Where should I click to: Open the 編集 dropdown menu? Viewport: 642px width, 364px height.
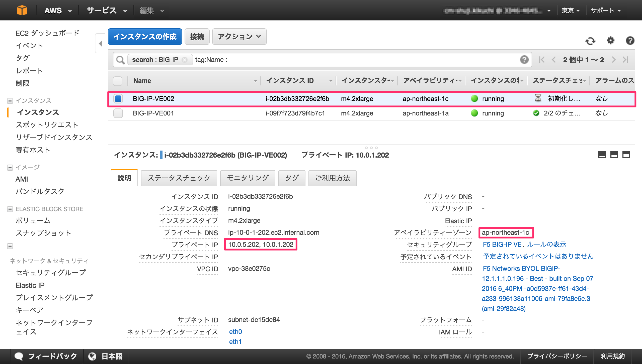(x=152, y=11)
